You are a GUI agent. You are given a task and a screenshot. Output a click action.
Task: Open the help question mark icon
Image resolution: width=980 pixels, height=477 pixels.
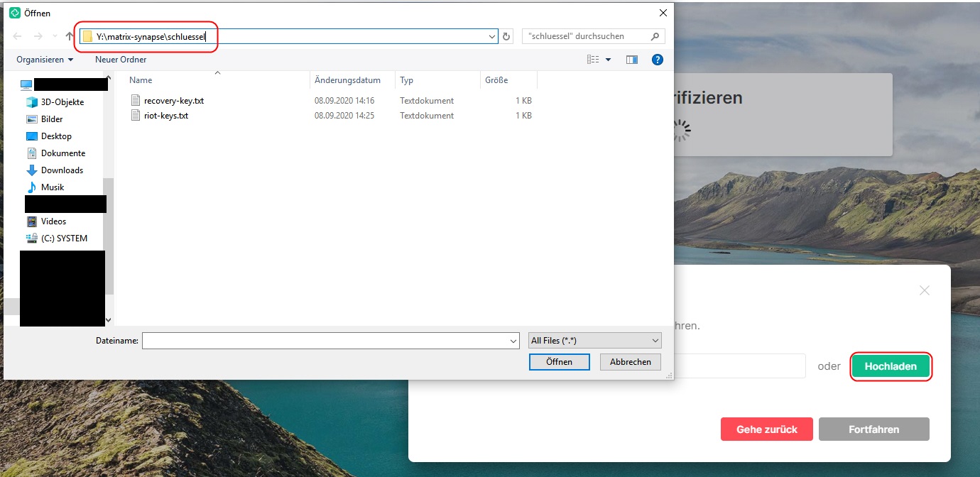point(658,60)
